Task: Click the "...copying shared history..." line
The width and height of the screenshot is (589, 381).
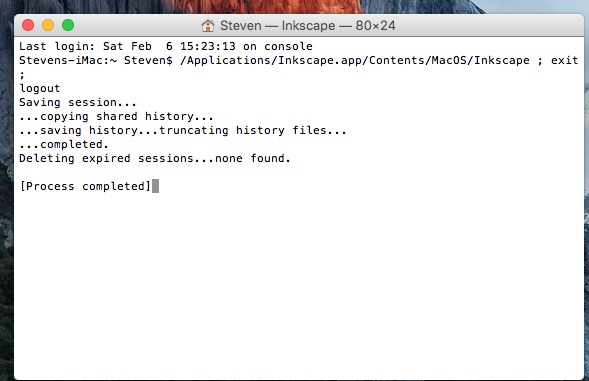Action: point(116,116)
